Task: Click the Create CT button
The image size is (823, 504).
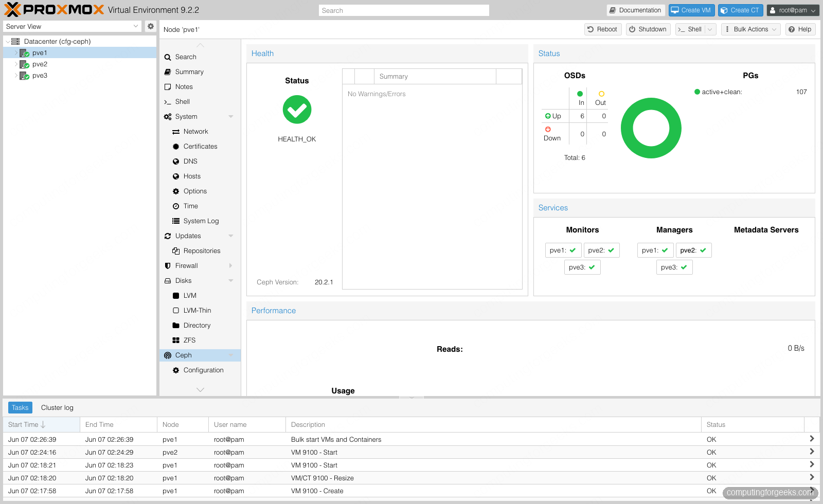Action: pyautogui.click(x=740, y=10)
